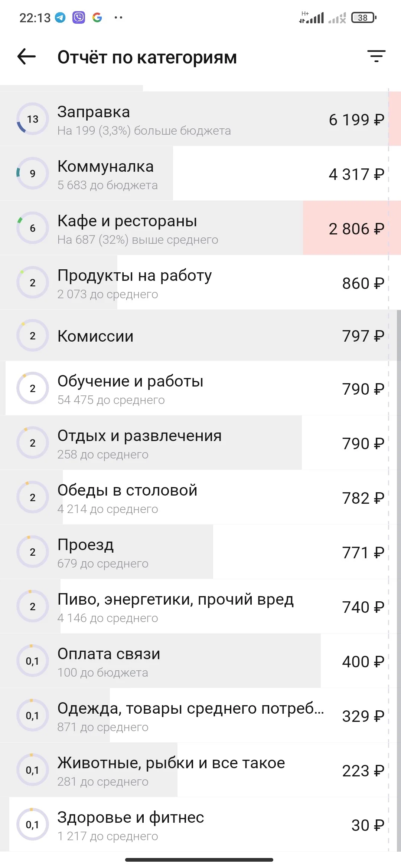Open Животные, рыбки и все такое row

(x=200, y=770)
